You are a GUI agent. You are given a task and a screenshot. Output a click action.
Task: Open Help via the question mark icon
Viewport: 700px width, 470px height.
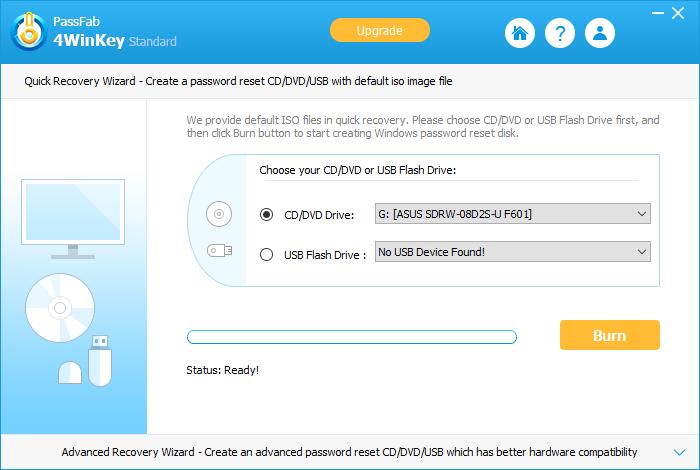[x=560, y=33]
